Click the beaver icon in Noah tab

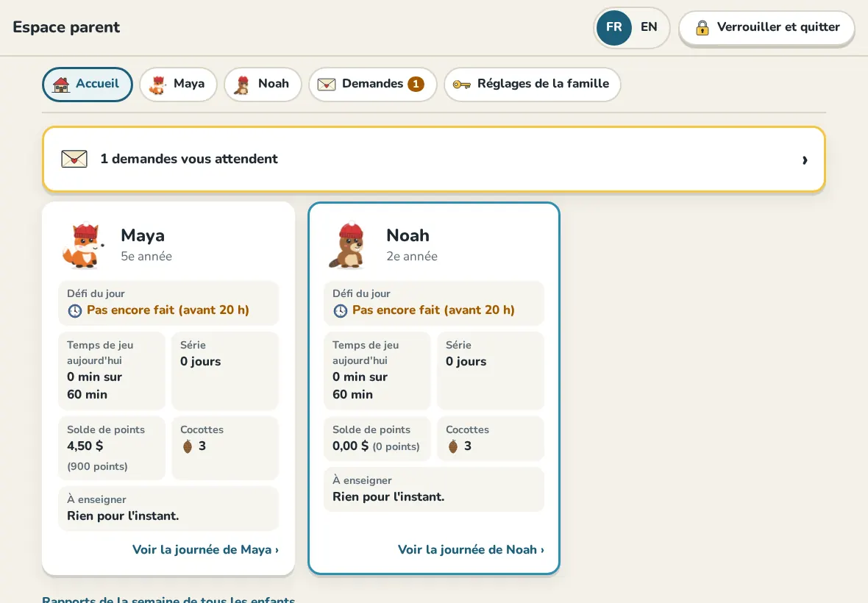pyautogui.click(x=242, y=85)
